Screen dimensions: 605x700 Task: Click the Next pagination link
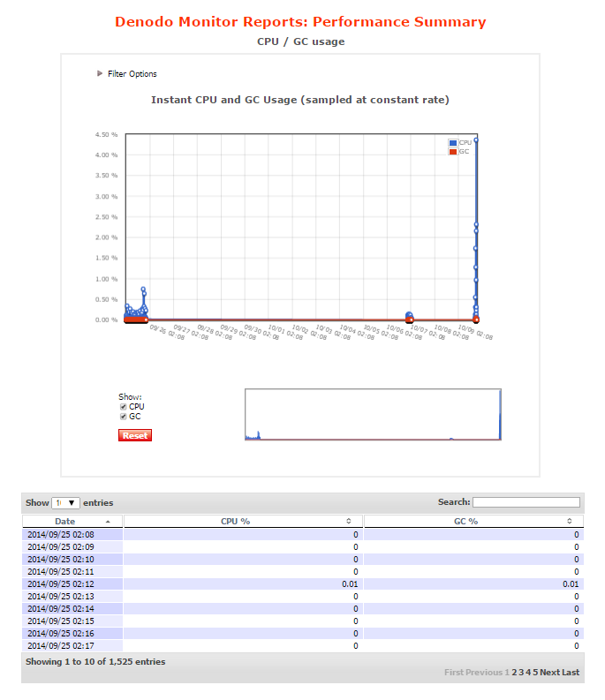tap(549, 673)
